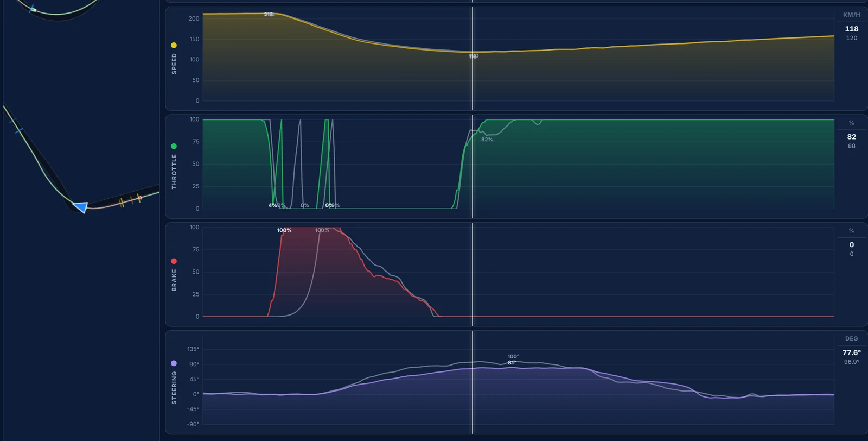This screenshot has width=868, height=441.
Task: Click the 135° tick on steering axis
Action: 193,349
